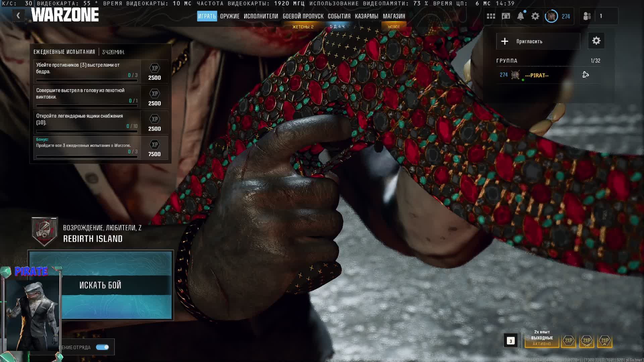Click progress bar of hip-fire kills challenge
This screenshot has width=644, height=362.
87,80
